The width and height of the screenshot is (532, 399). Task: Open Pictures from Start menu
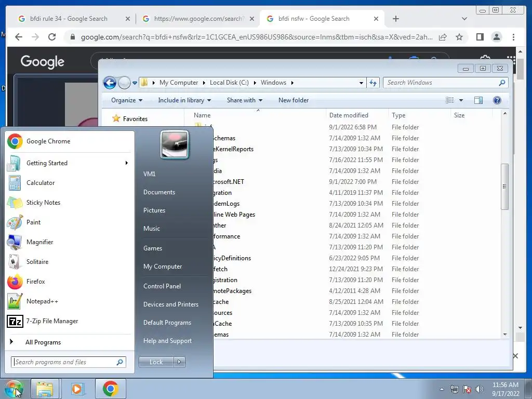pos(154,210)
